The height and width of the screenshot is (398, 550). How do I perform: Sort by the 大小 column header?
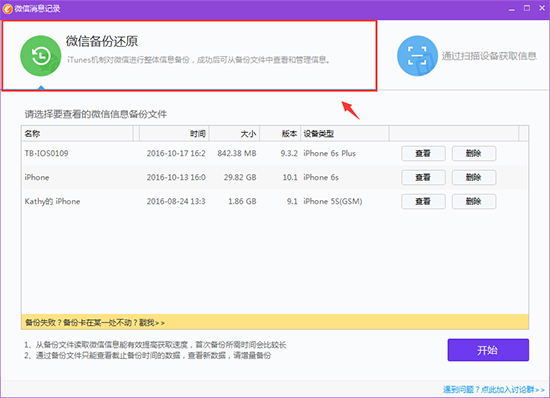click(234, 134)
